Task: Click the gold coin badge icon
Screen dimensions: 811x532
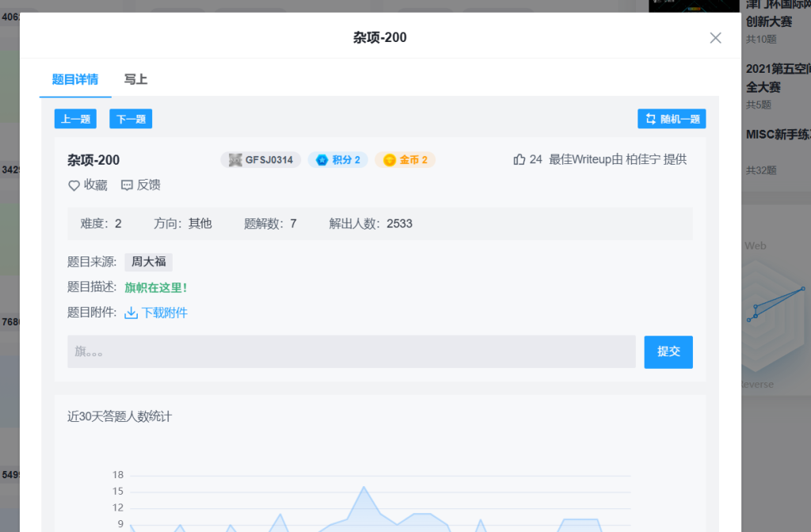Action: click(x=389, y=160)
